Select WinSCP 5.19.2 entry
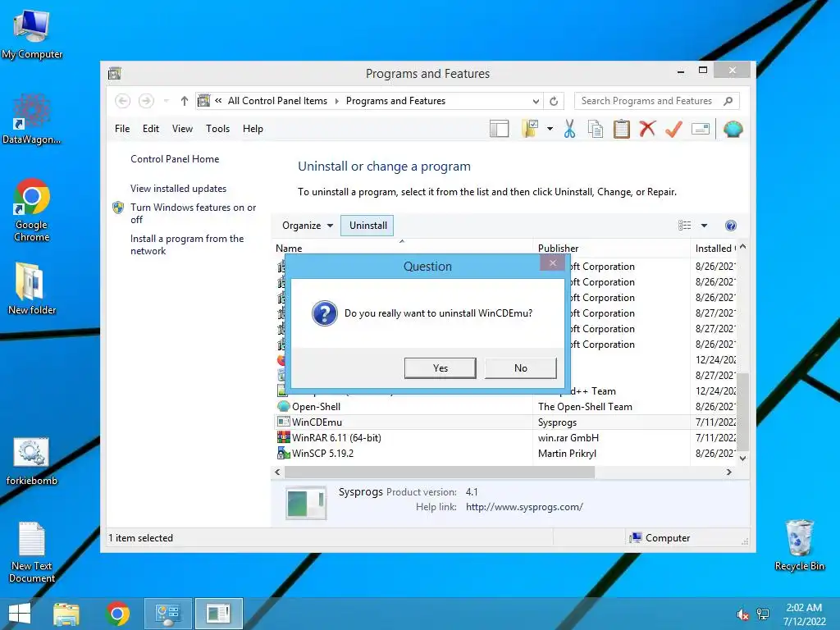840x630 pixels. coord(504,453)
